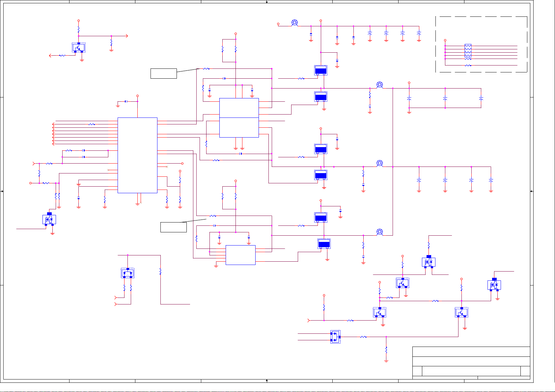Screen dimensions: 555x392
Task: Click the empty callout box with the upper leader line
Action: [x=164, y=73]
